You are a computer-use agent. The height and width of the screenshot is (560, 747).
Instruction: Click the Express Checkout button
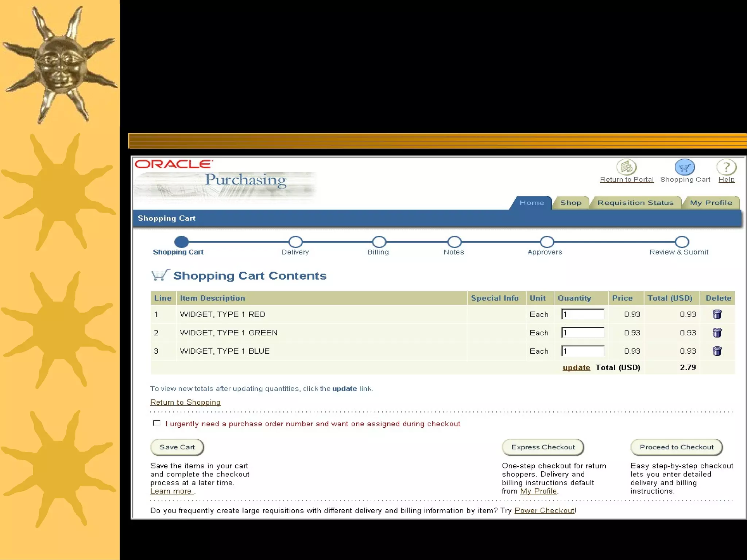click(x=543, y=447)
